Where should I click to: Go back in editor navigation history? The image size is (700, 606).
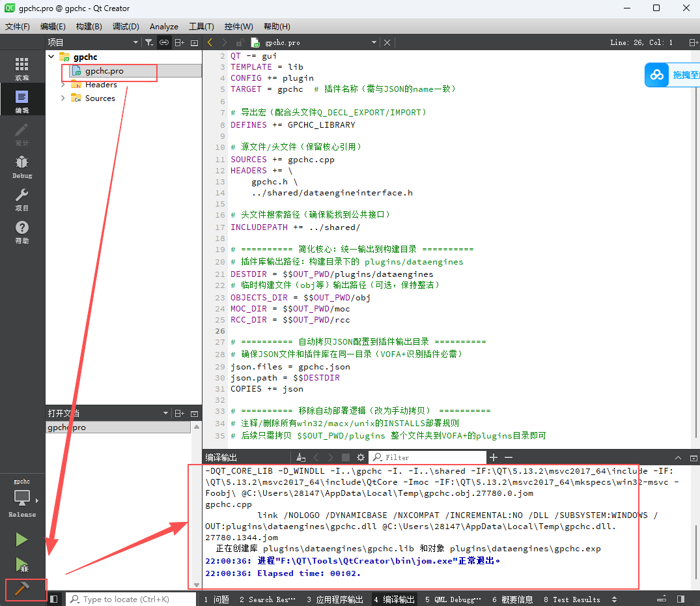[x=210, y=42]
